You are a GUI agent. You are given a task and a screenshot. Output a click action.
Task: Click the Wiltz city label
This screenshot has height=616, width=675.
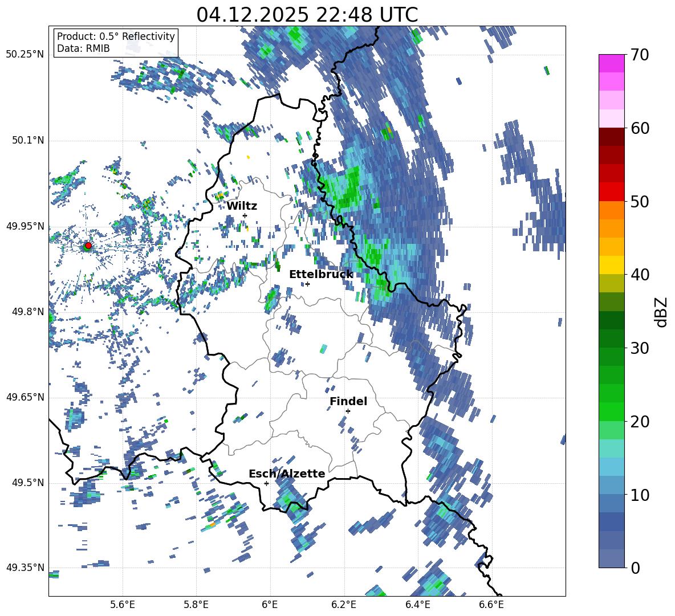pos(242,206)
